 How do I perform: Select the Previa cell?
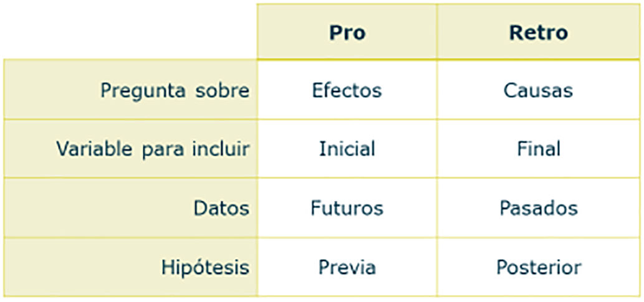[x=347, y=268]
